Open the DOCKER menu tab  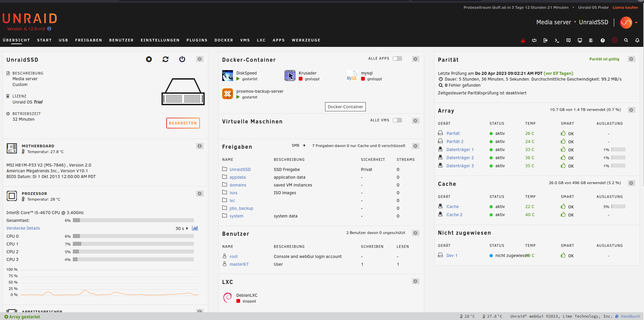tap(224, 40)
